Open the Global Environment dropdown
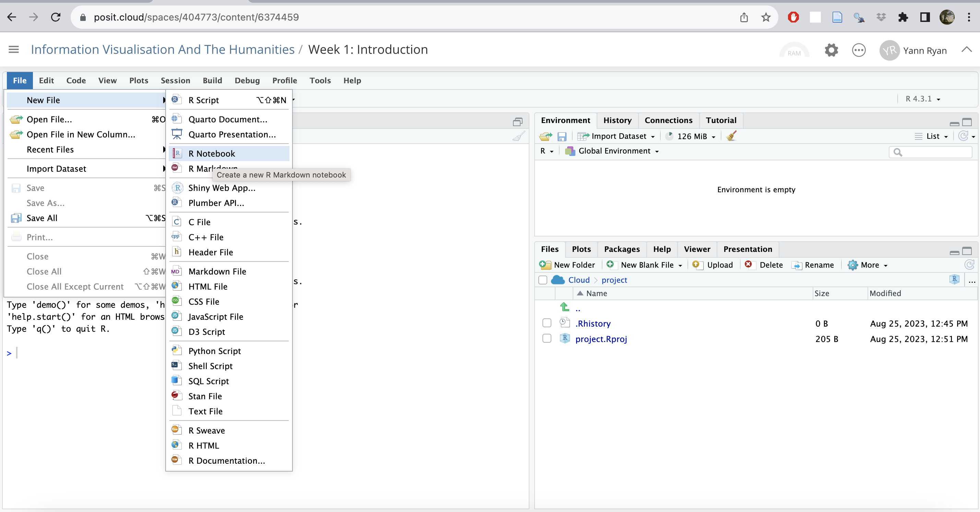Viewport: 980px width, 512px height. 612,151
